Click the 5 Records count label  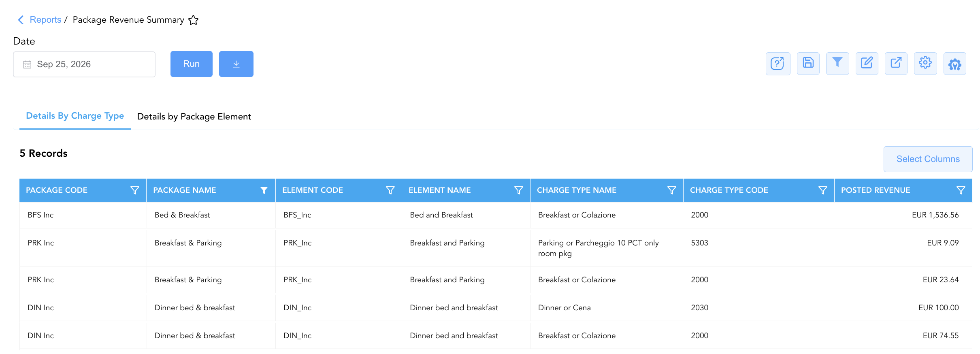click(43, 154)
